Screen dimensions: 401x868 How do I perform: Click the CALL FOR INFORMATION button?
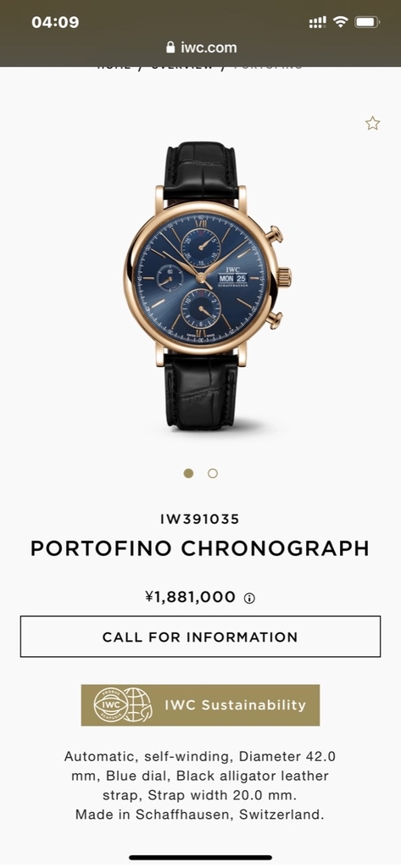pyautogui.click(x=200, y=637)
